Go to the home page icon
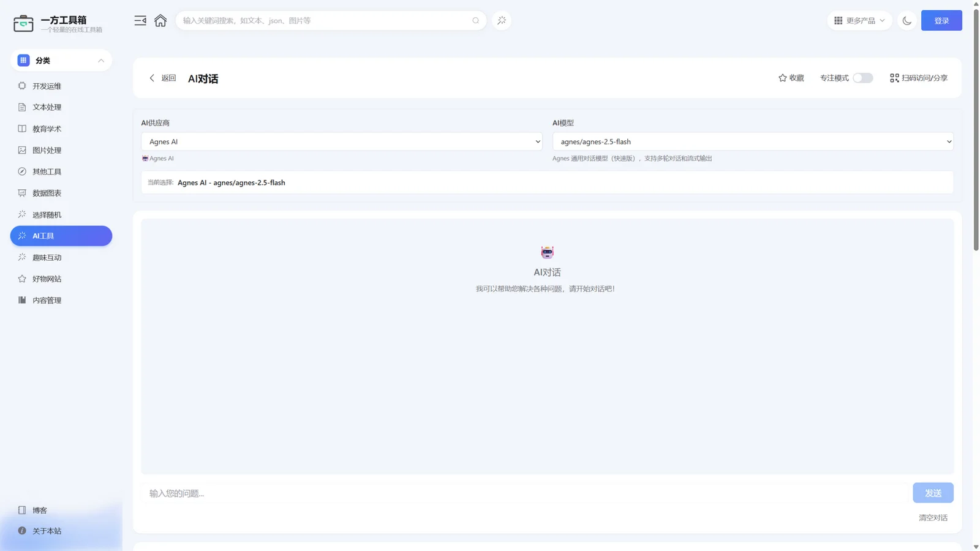980x551 pixels. pyautogui.click(x=160, y=20)
